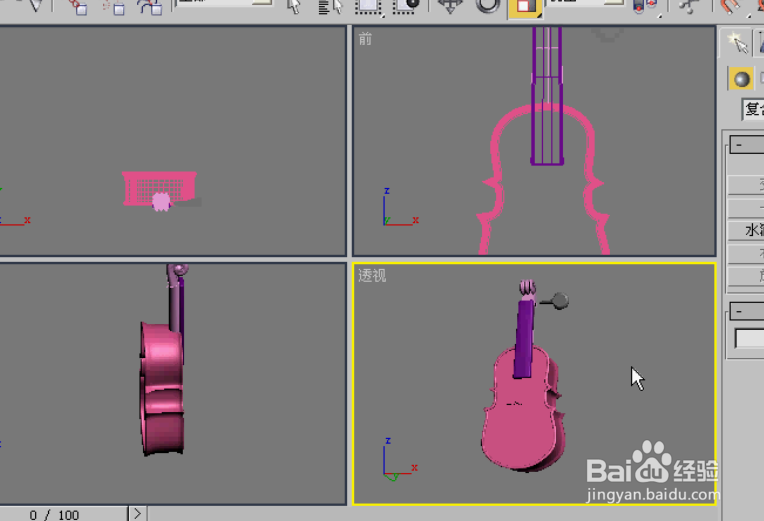The height and width of the screenshot is (521, 764).
Task: Select the Select and Link tool
Action: [78, 7]
